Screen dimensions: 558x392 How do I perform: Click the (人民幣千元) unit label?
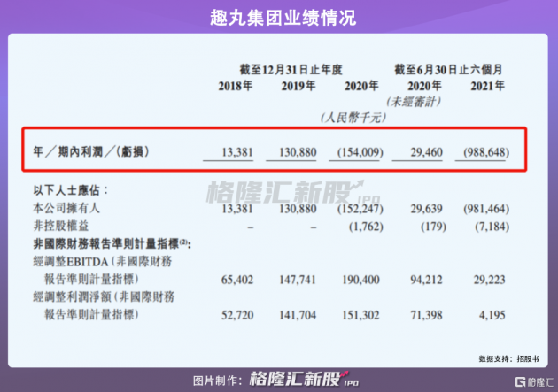click(353, 118)
